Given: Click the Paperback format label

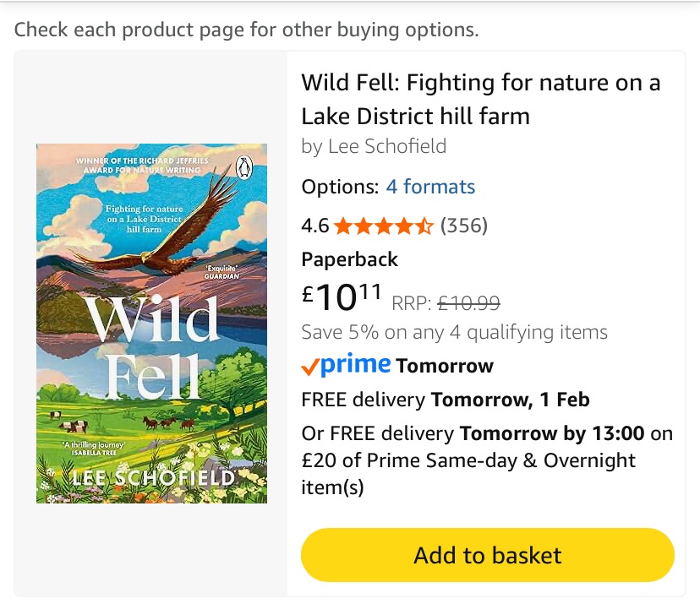Looking at the screenshot, I should pyautogui.click(x=349, y=259).
